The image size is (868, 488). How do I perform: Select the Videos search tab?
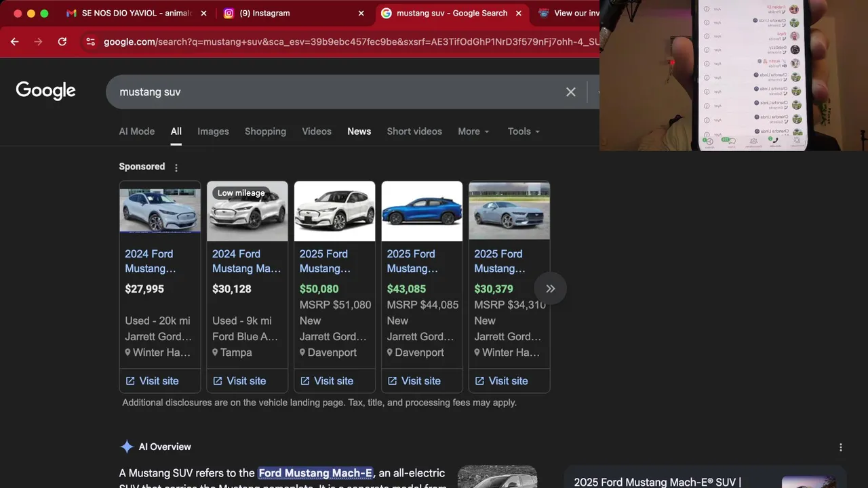tap(317, 131)
